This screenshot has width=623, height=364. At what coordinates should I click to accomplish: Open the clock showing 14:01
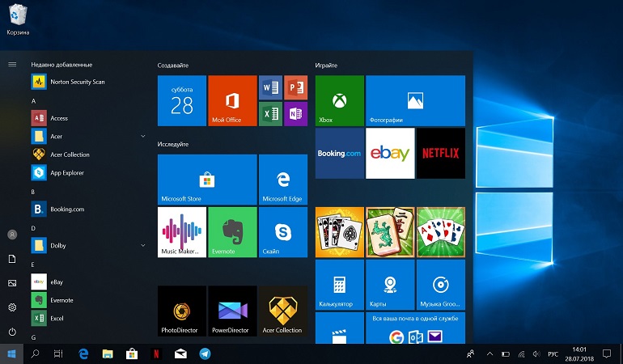579,354
